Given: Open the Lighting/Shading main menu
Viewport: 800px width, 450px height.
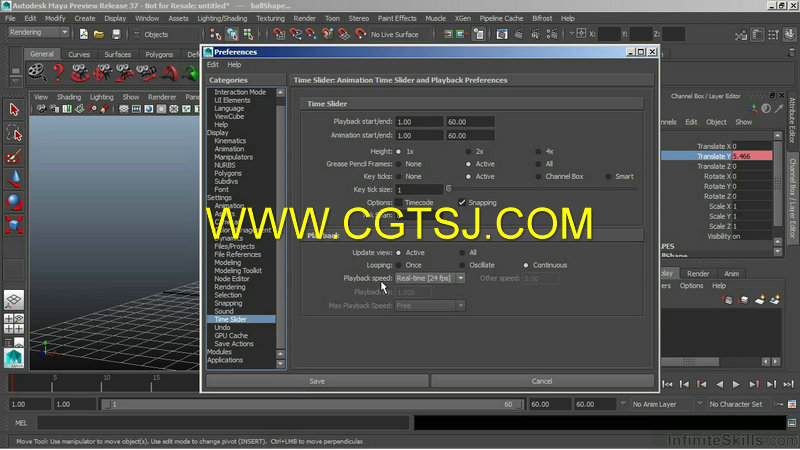Looking at the screenshot, I should coord(222,18).
